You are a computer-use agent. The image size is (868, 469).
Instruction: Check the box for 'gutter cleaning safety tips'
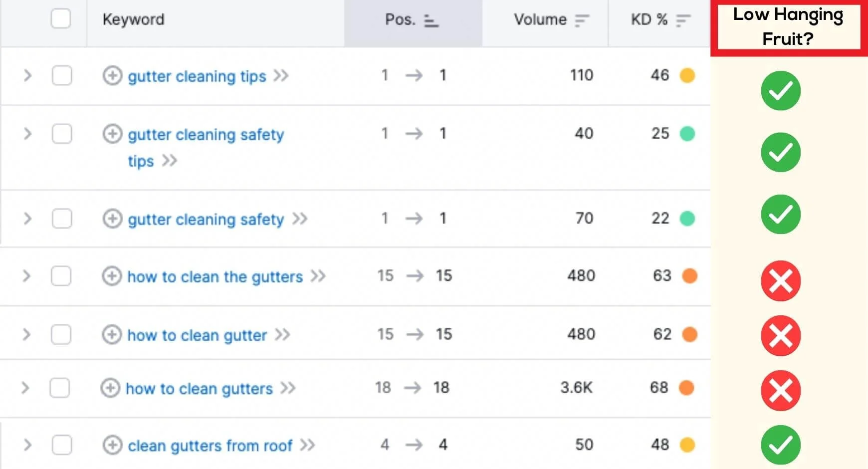(62, 134)
